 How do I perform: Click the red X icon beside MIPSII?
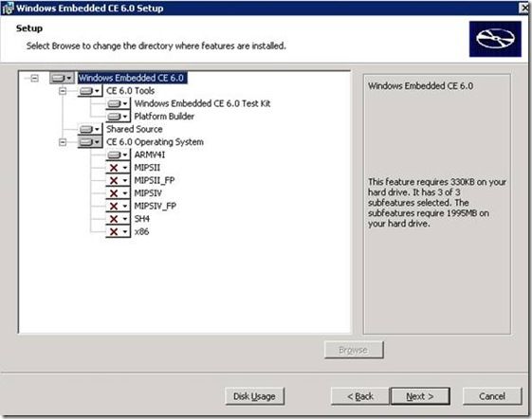pos(114,168)
